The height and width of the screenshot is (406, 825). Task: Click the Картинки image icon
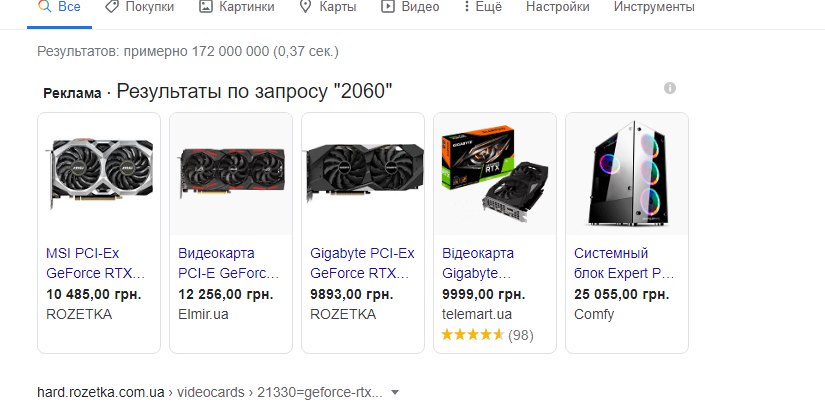206,7
